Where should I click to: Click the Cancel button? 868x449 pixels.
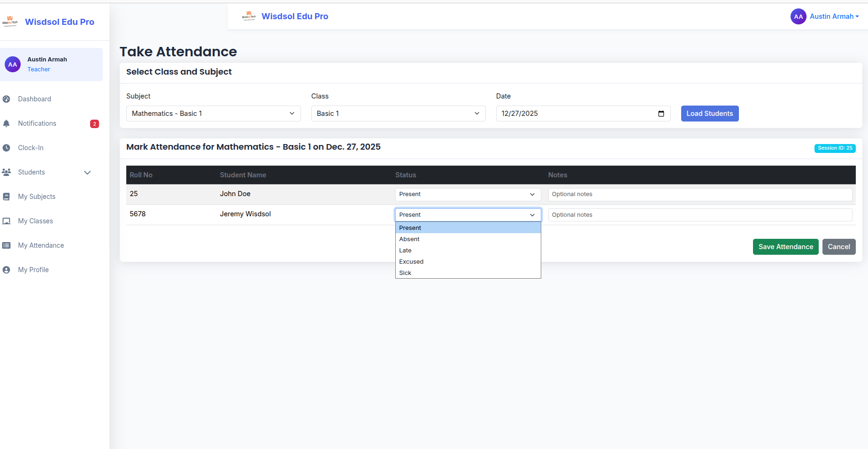(838, 246)
